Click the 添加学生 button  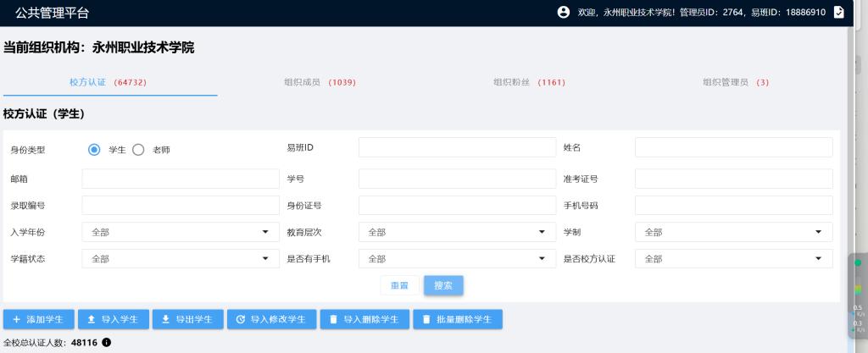38,319
